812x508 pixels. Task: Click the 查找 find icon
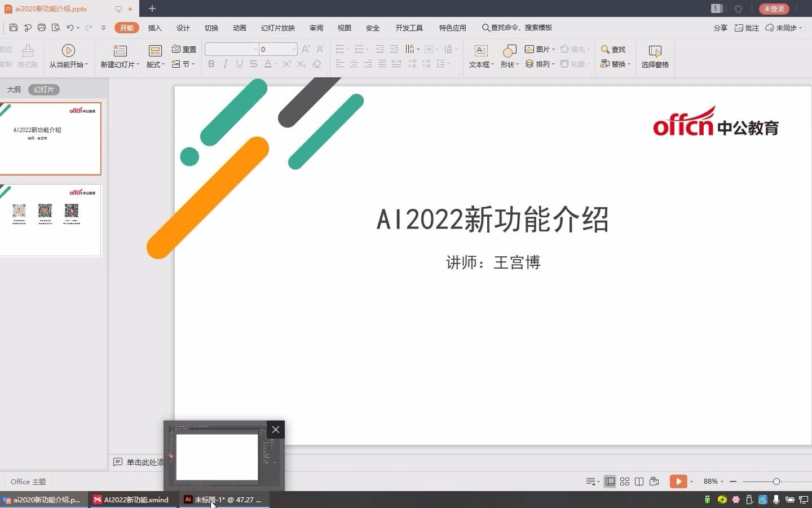pos(615,49)
